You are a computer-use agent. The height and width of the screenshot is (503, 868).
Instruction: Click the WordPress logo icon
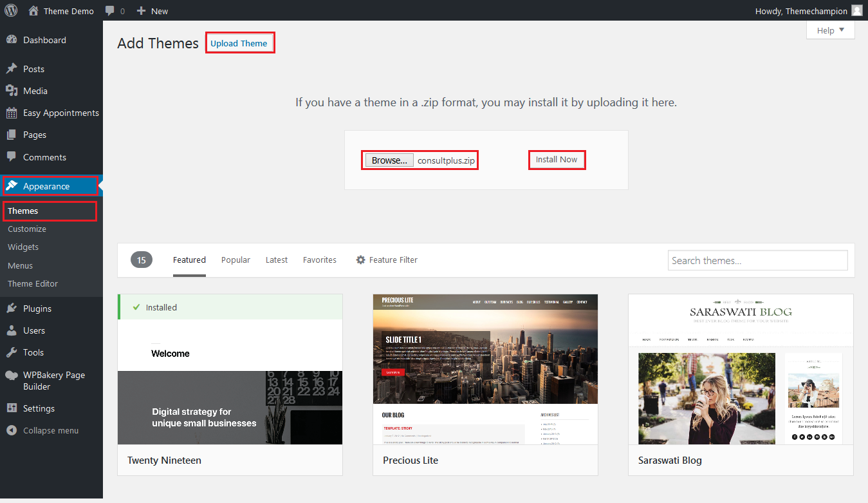[12, 10]
